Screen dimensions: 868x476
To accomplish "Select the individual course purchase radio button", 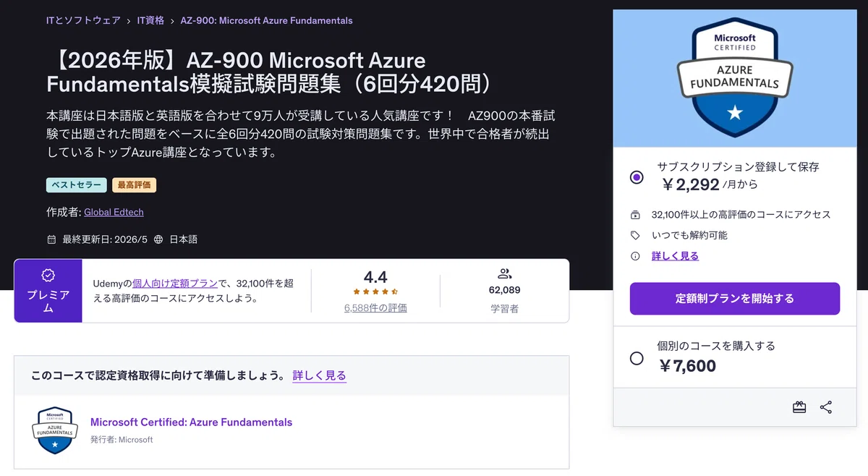I will (637, 358).
